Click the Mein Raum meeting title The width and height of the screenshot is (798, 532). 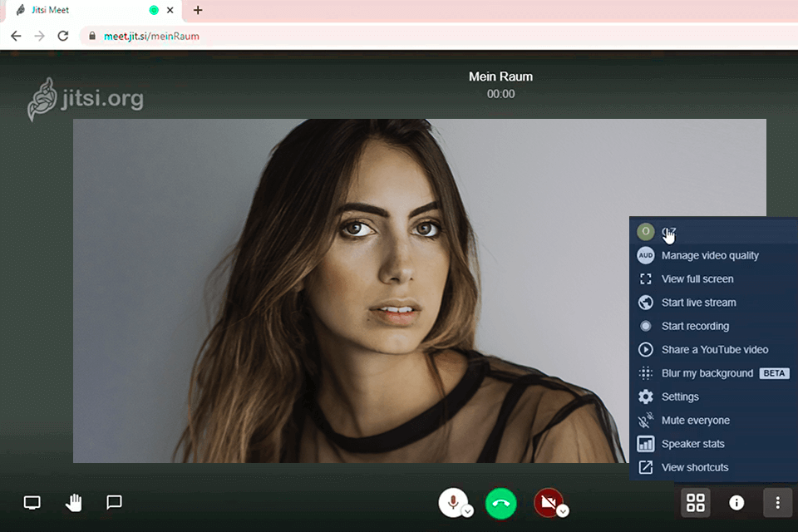tap(500, 76)
